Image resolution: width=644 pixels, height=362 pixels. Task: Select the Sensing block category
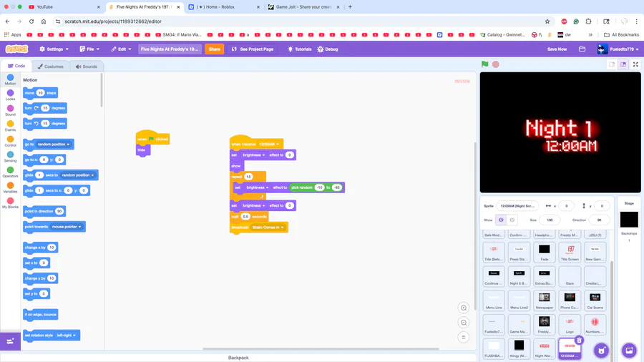pos(10,157)
